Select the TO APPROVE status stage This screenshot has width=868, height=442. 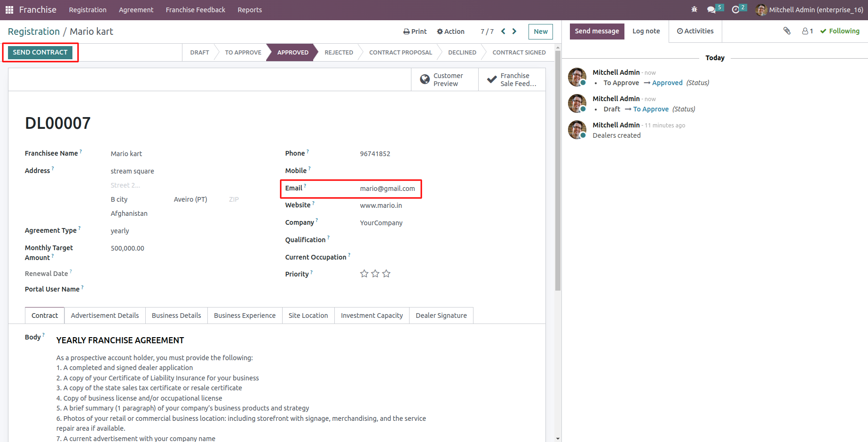click(x=243, y=52)
